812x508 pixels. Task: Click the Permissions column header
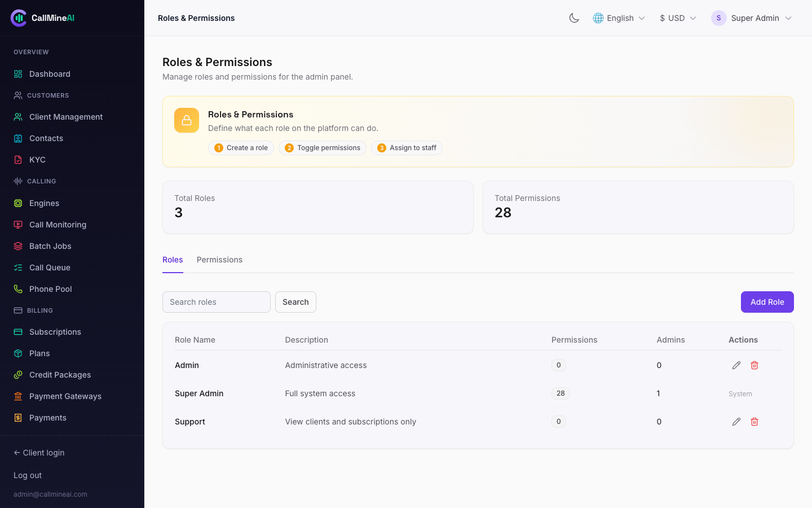pyautogui.click(x=574, y=340)
